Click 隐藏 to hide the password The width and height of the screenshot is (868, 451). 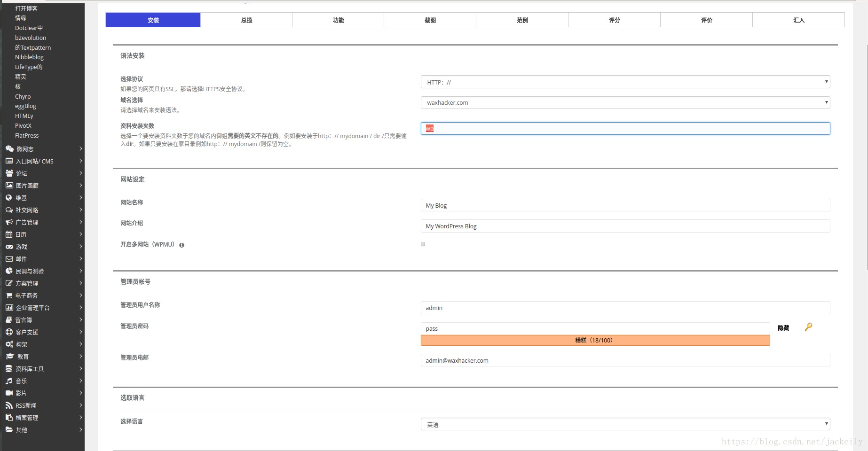pos(783,328)
